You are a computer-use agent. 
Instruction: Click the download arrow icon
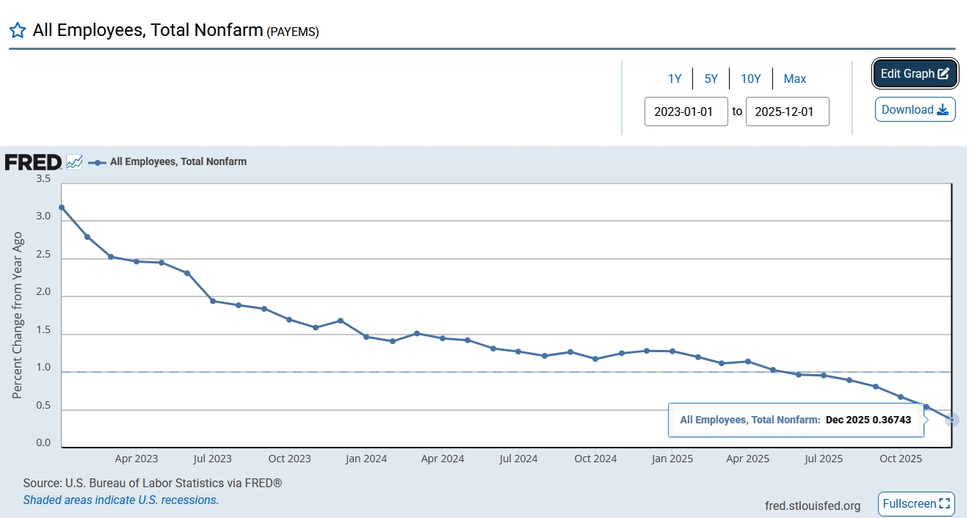coord(943,110)
